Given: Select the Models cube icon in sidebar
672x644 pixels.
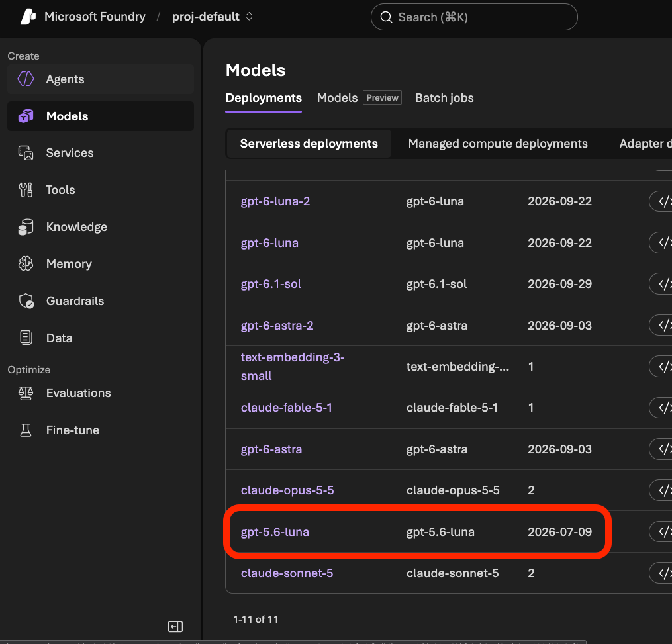Looking at the screenshot, I should [x=26, y=116].
